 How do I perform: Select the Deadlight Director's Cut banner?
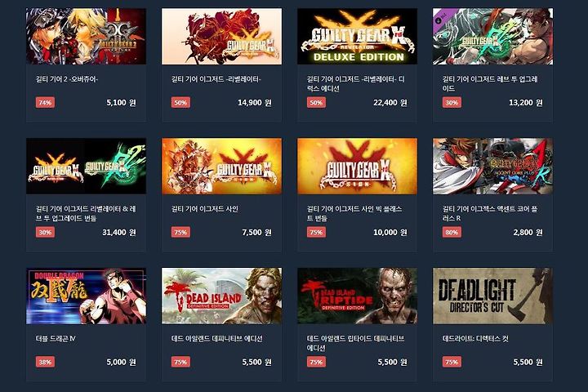pos(492,296)
